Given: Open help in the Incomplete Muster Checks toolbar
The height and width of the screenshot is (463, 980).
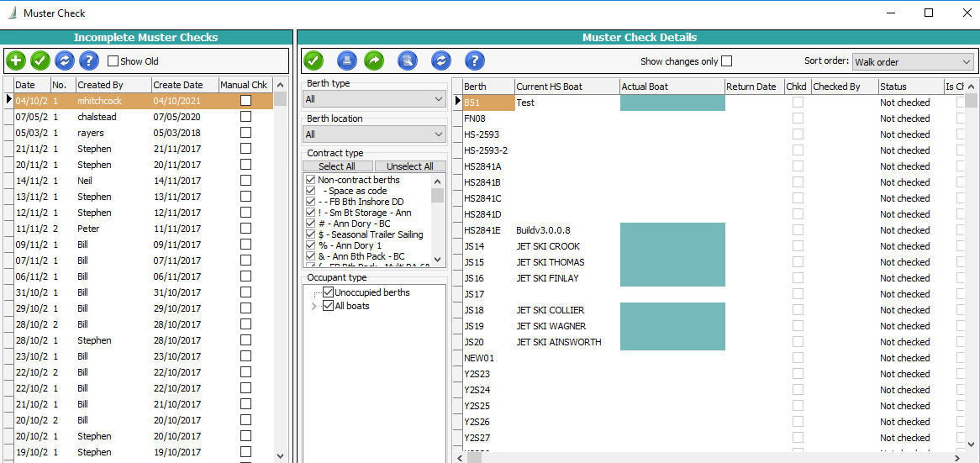Looking at the screenshot, I should pos(89,61).
